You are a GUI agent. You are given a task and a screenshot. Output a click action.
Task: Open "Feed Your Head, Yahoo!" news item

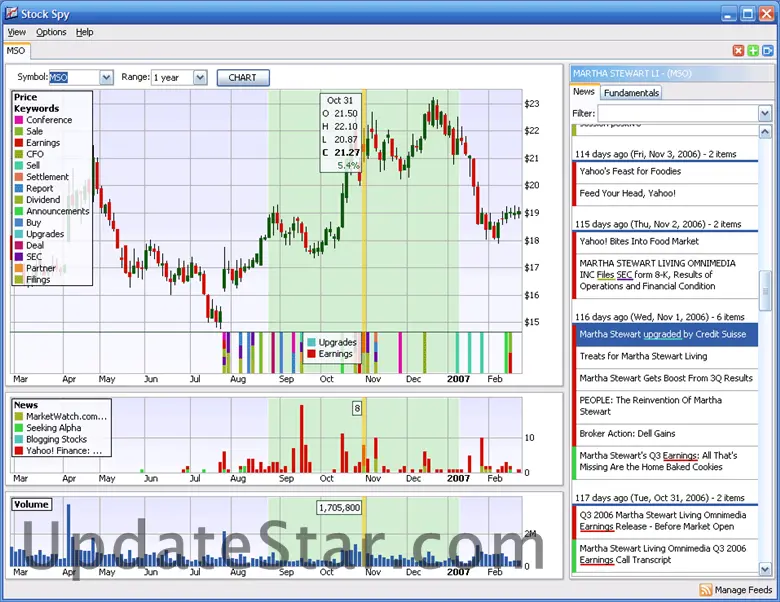point(665,194)
